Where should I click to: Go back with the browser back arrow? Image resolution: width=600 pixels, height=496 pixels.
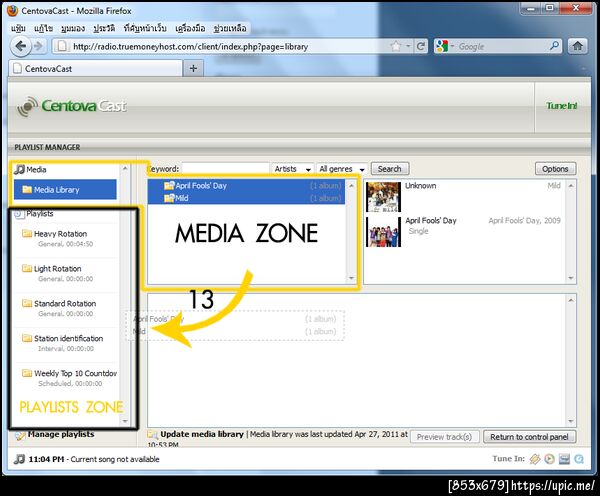(x=21, y=47)
